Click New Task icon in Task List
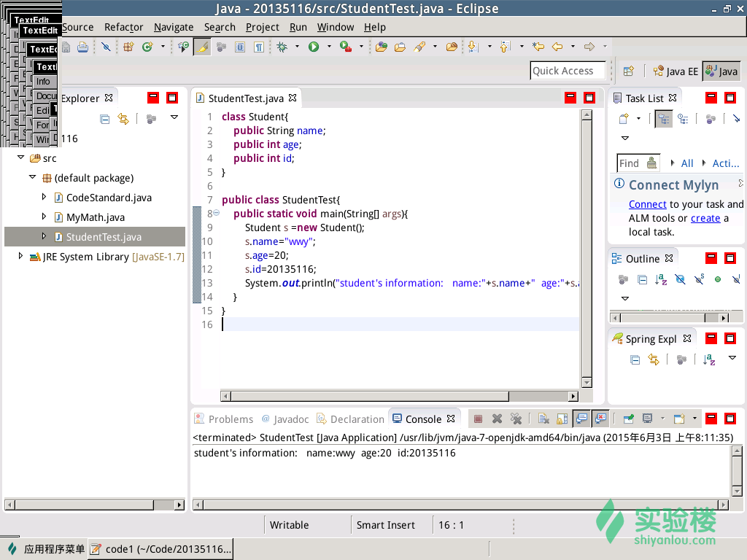 tap(624, 119)
